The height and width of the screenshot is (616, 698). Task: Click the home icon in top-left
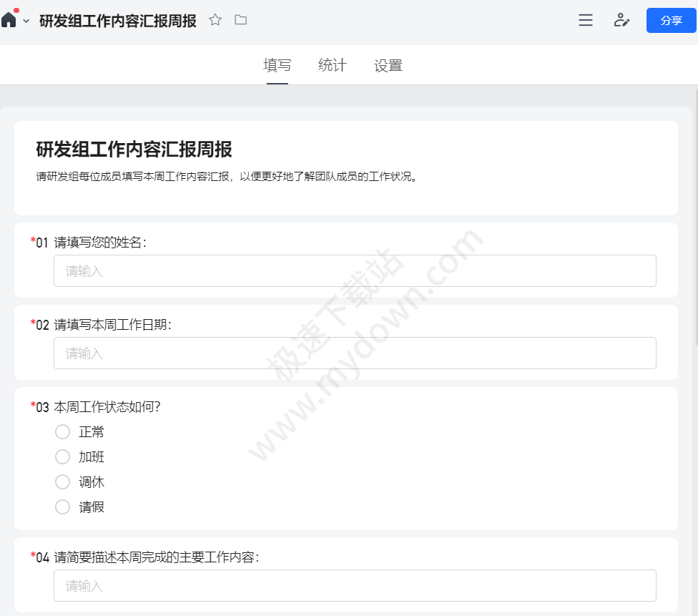tap(9, 20)
